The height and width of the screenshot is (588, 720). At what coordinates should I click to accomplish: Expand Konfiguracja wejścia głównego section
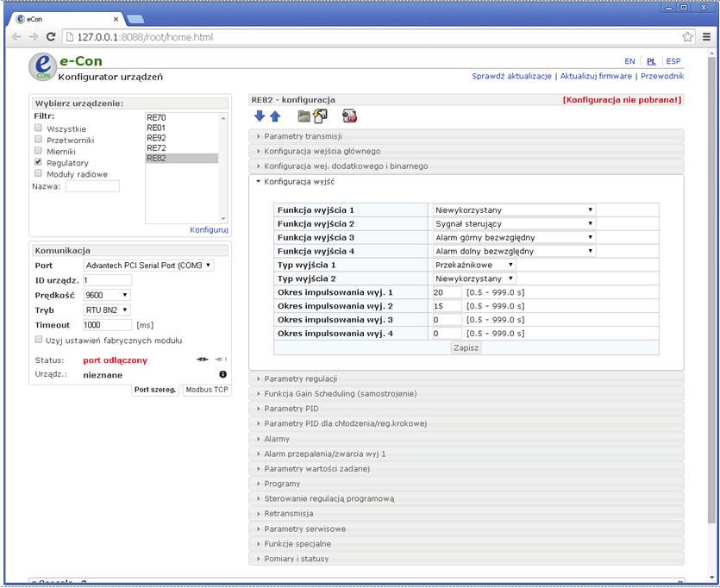(x=466, y=151)
